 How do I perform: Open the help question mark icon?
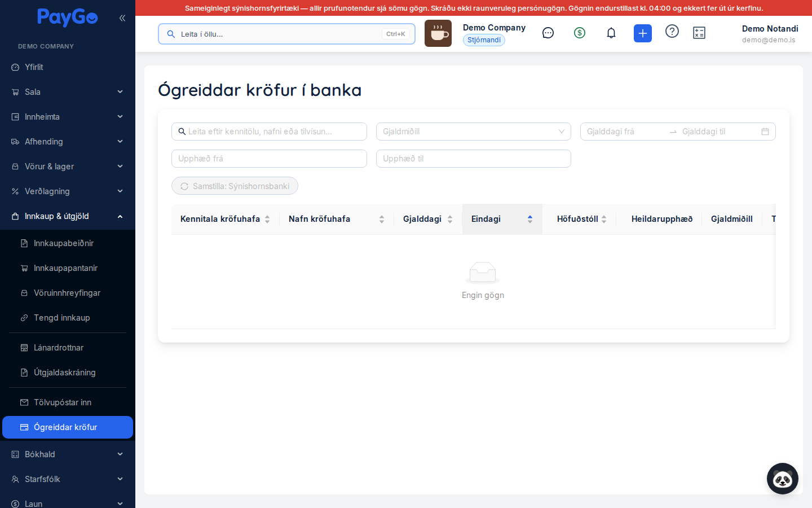coord(672,32)
